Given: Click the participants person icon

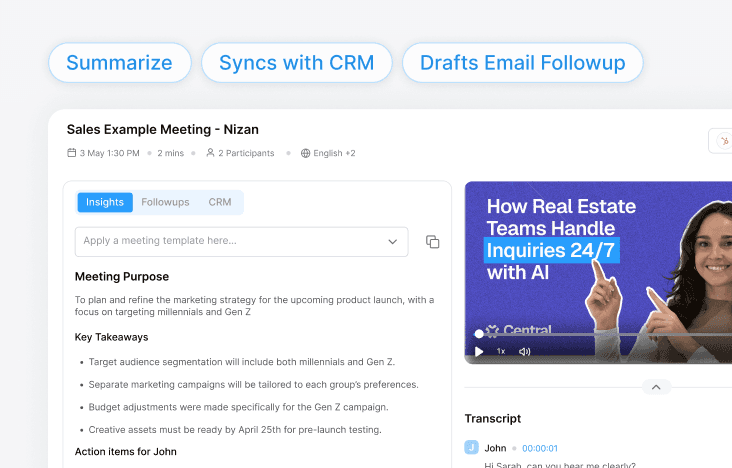Looking at the screenshot, I should tap(211, 153).
